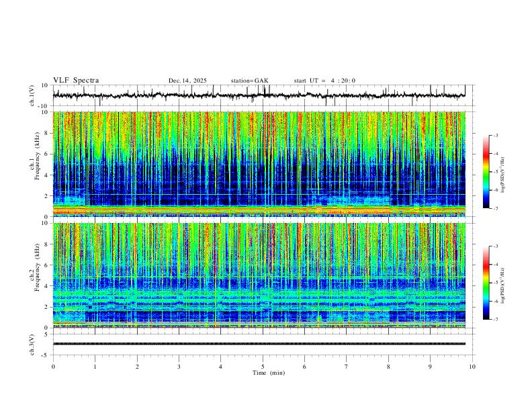Click the ch.2 PSD color scale bar

pyautogui.click(x=486, y=283)
